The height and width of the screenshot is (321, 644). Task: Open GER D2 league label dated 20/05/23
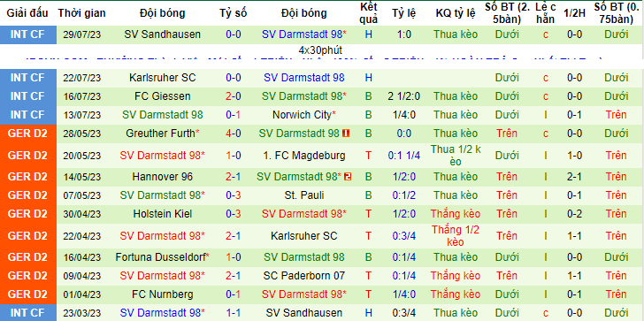point(27,156)
